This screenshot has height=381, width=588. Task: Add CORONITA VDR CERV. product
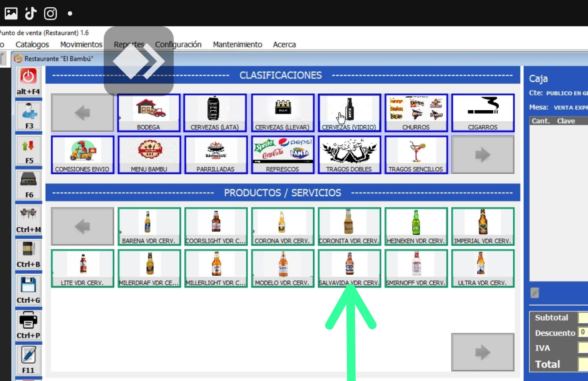(349, 227)
